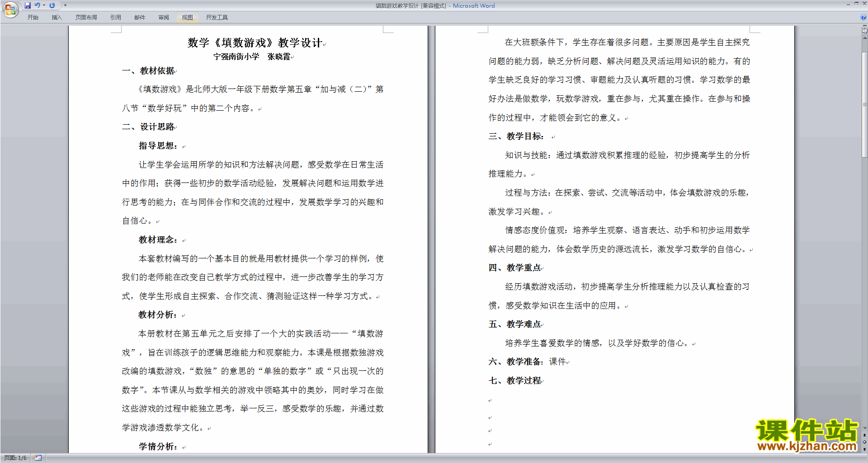Open Select Browse Object round button
The height and width of the screenshot is (463, 868).
coord(864,442)
